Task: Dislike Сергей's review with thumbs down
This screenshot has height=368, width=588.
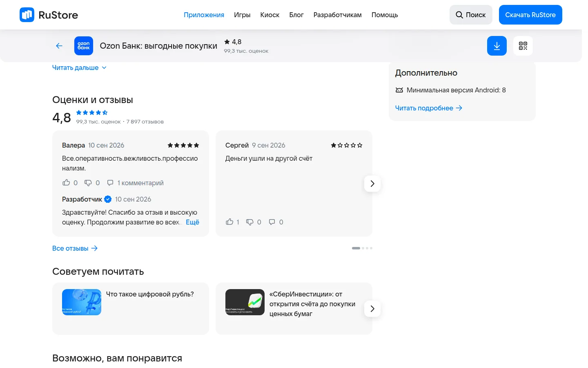Action: (250, 222)
